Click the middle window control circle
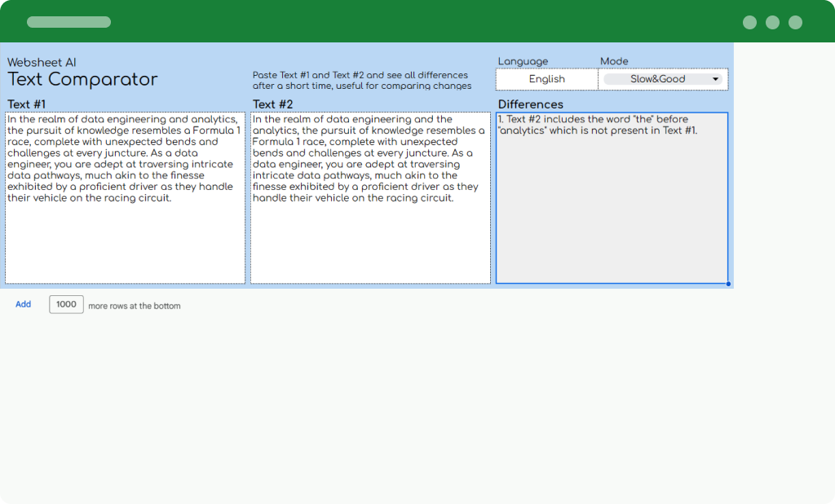The image size is (835, 504). pos(773,22)
